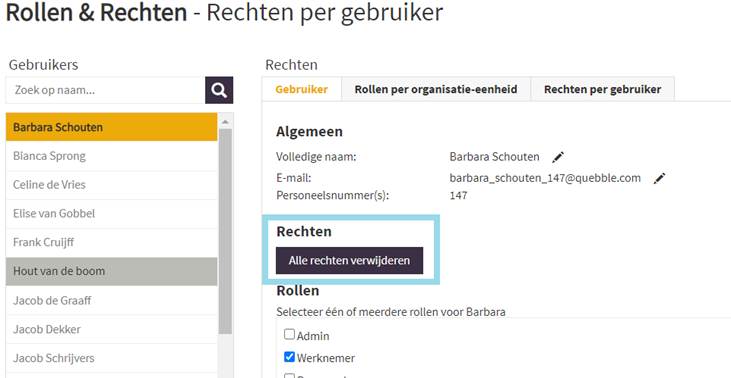
Task: Select Jacob Schrijvers in user list
Action: click(x=111, y=358)
